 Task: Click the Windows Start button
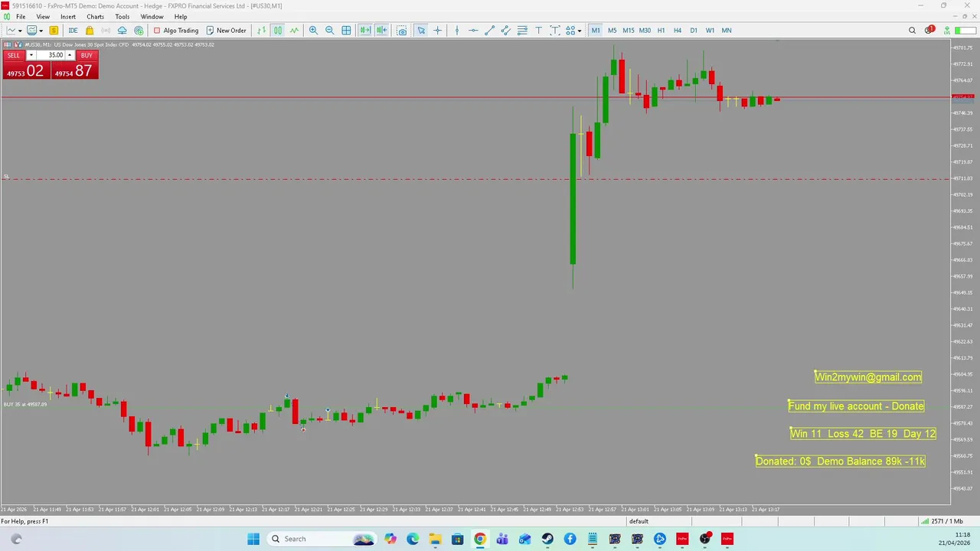(253, 539)
